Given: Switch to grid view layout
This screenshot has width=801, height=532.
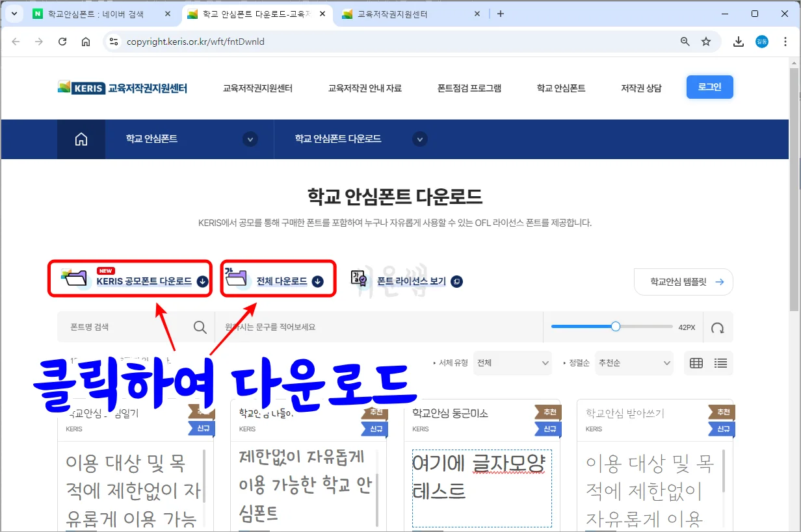Looking at the screenshot, I should [x=696, y=363].
